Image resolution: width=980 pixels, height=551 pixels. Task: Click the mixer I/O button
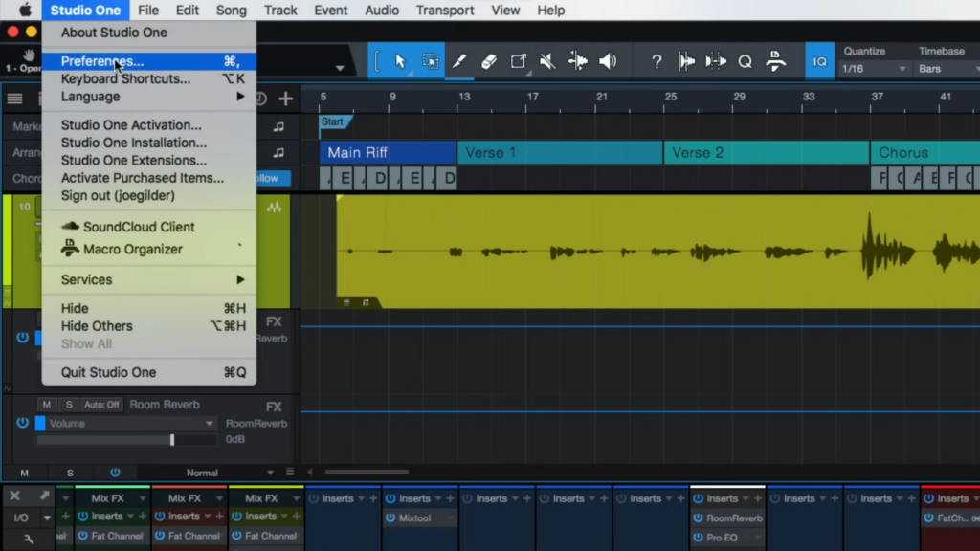21,518
